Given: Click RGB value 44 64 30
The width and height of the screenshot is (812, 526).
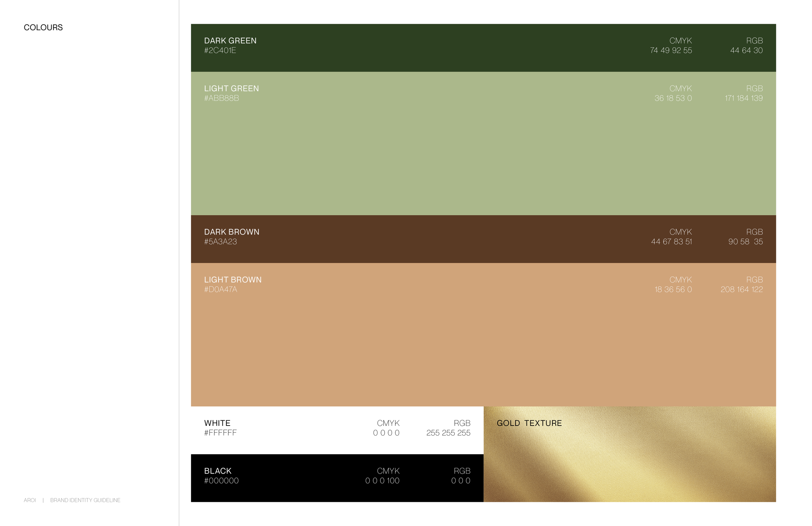Looking at the screenshot, I should tap(746, 50).
